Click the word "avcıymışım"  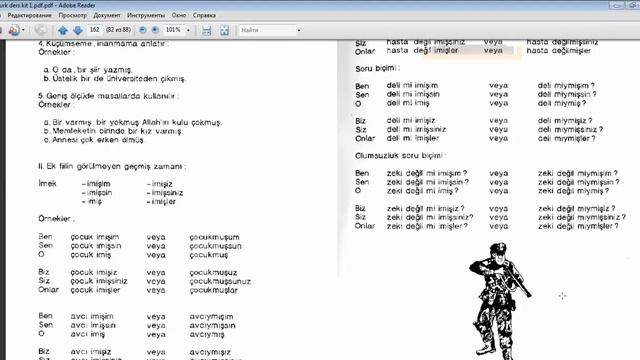(211, 316)
